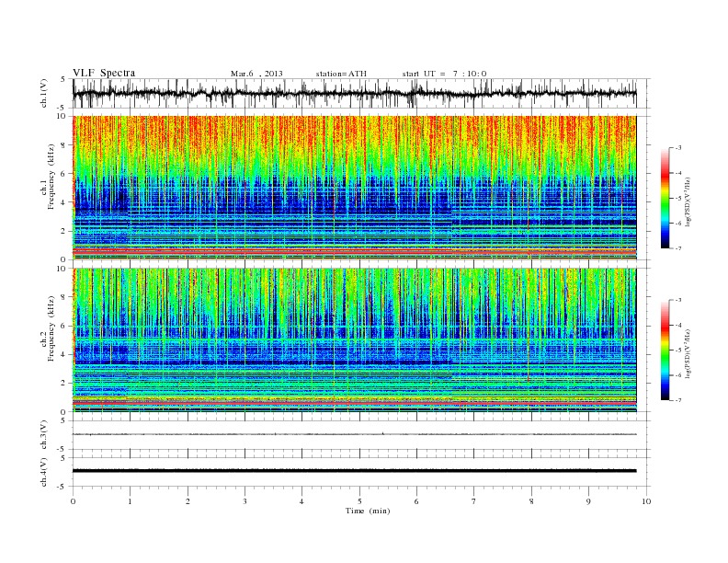The image size is (728, 563).
Task: Click the "ch.4(V)" axis label
Action: pyautogui.click(x=43, y=472)
